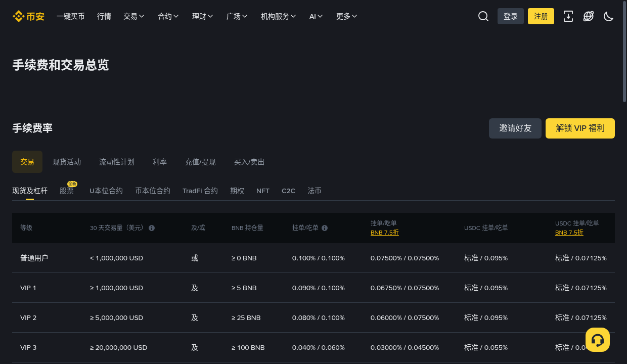The width and height of the screenshot is (627, 364).
Task: Expand the 交易 nav dropdown
Action: coord(134,16)
